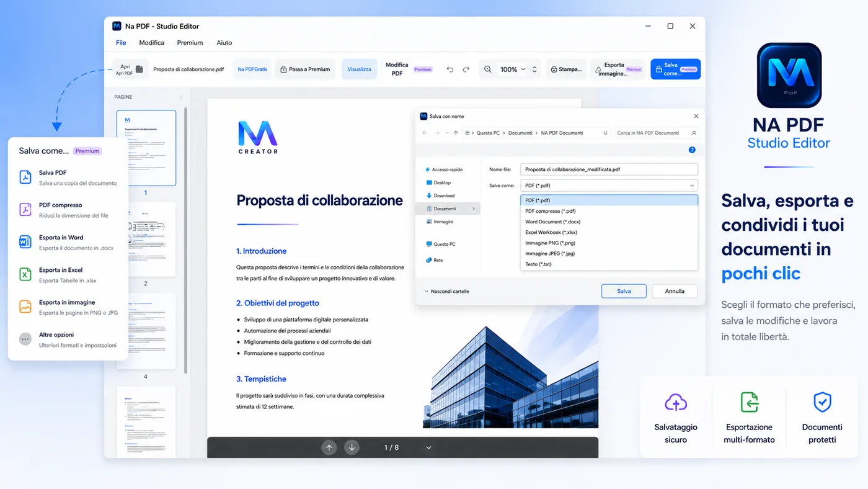Screen dimensions: 868x489
Task: Click the Salva button in the dialog
Action: [624, 291]
